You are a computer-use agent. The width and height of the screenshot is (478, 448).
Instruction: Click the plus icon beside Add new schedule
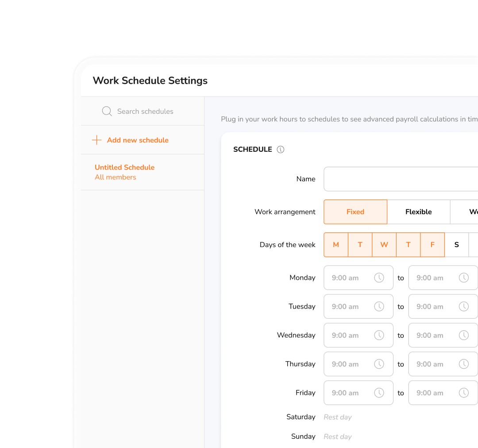tap(96, 140)
